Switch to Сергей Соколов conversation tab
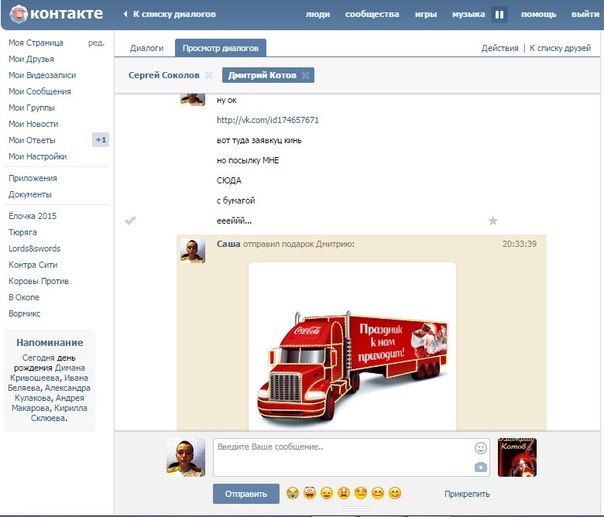Image resolution: width=604 pixels, height=517 pixels. [x=164, y=75]
